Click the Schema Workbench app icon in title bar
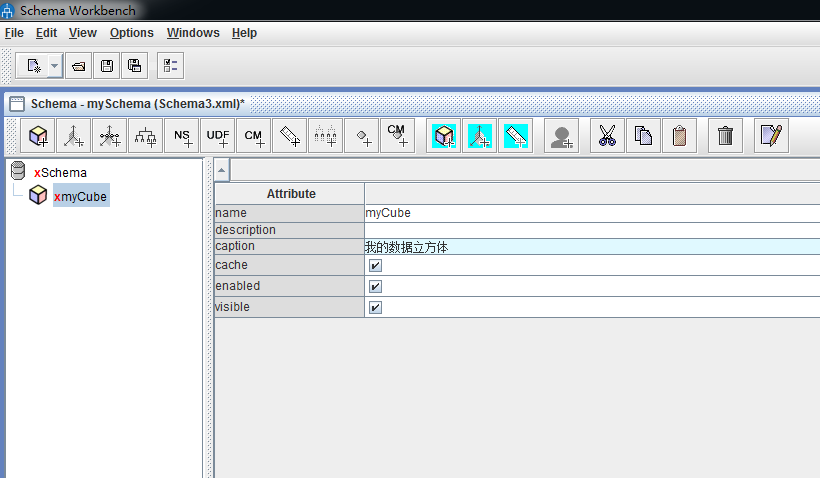This screenshot has width=820, height=478. point(7,11)
